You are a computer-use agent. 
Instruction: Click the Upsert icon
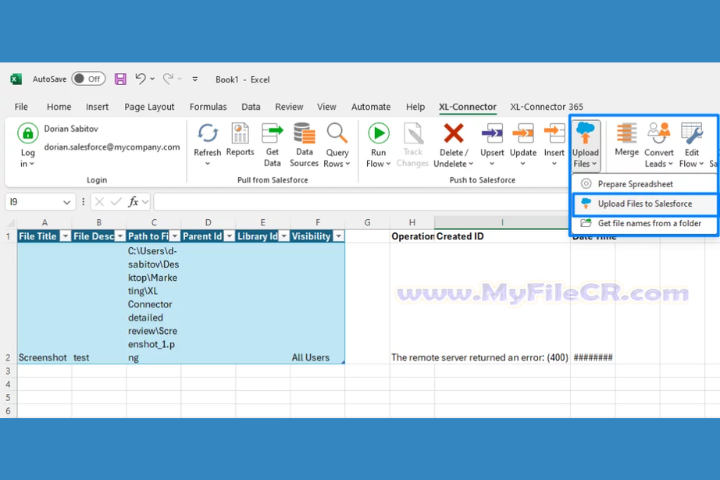(x=492, y=134)
